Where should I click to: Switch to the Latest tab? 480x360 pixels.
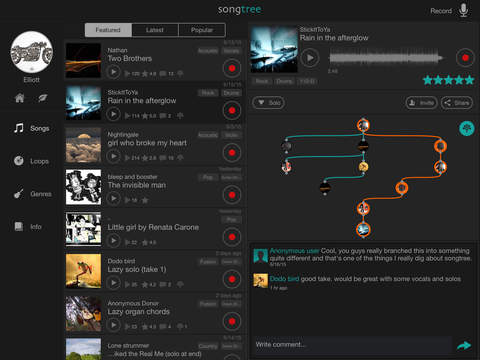click(x=155, y=30)
